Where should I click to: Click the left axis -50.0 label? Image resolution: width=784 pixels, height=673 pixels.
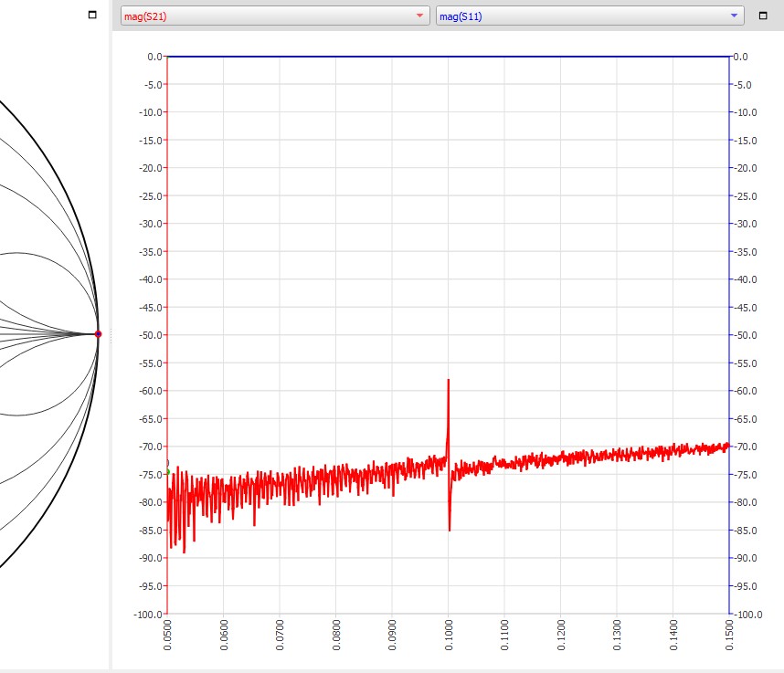click(x=151, y=335)
